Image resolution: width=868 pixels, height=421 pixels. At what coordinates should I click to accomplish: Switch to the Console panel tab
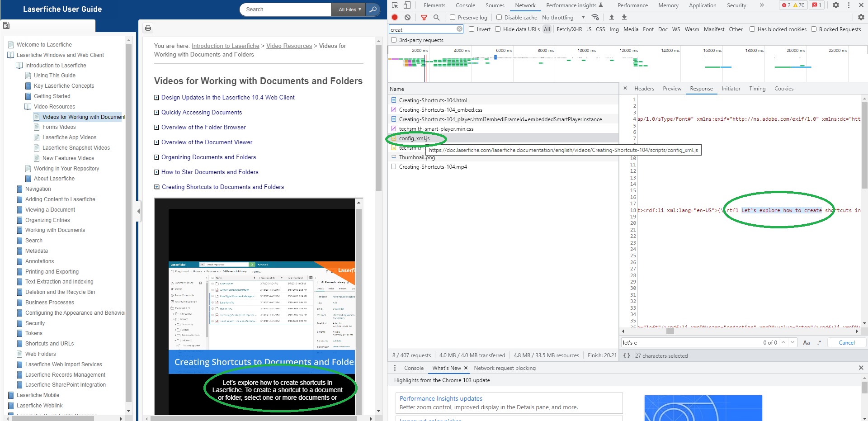465,5
